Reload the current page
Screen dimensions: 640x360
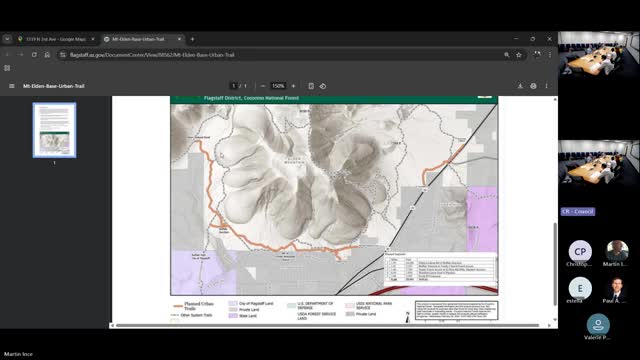tap(34, 55)
